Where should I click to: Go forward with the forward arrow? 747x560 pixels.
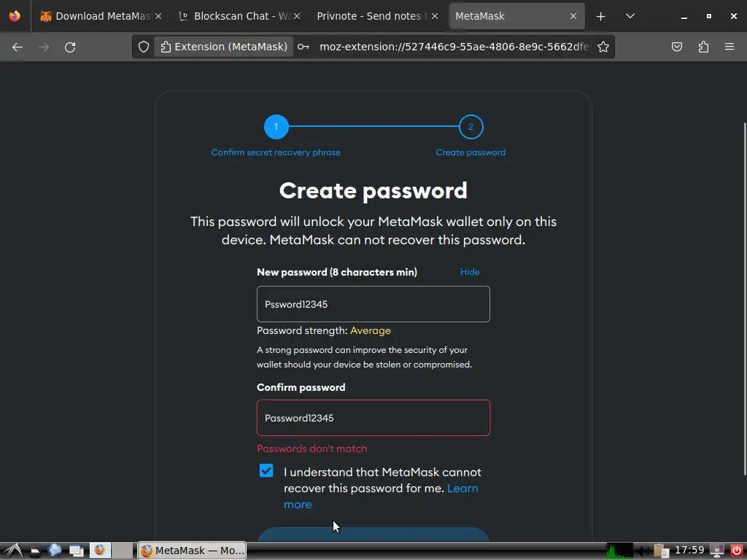tap(44, 47)
